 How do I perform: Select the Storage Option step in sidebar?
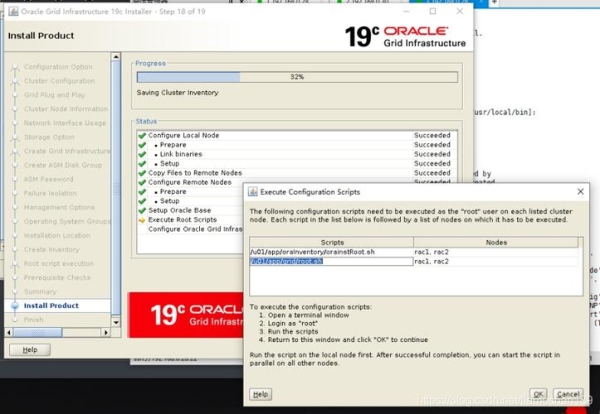pos(49,137)
